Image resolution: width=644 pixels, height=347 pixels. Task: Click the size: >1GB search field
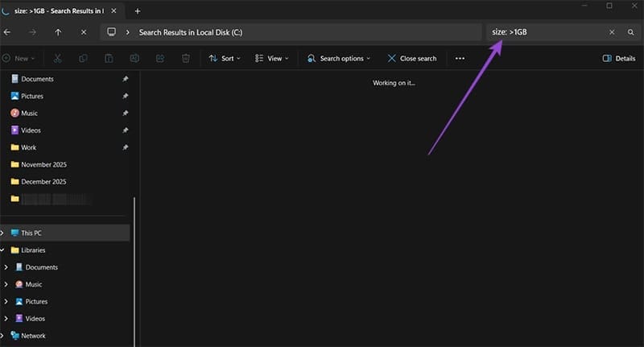[547, 32]
